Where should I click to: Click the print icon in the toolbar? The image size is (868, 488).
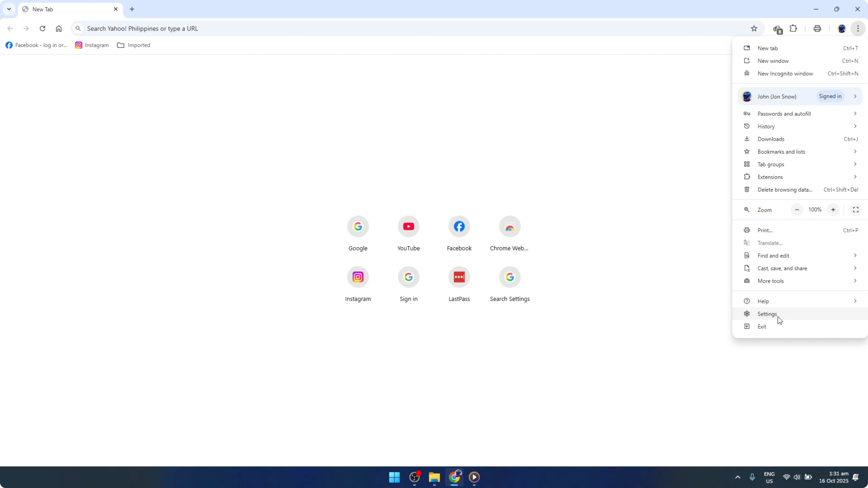click(817, 29)
